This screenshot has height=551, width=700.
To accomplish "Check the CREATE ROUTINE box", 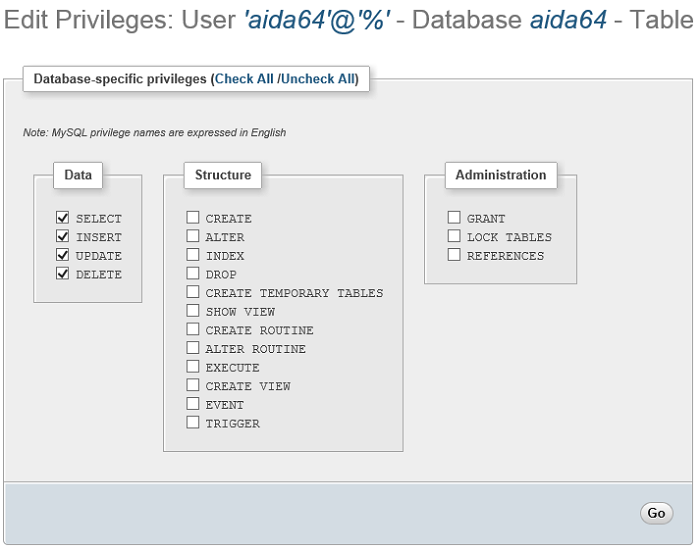I will click(193, 330).
